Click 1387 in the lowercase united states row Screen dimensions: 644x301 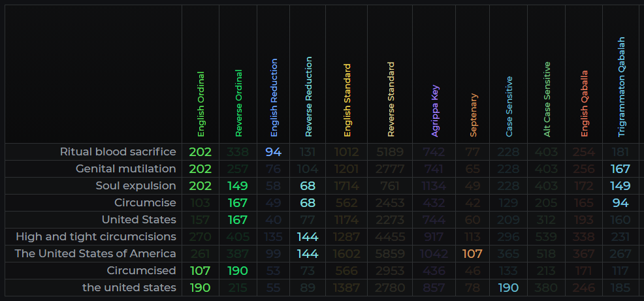click(x=347, y=288)
